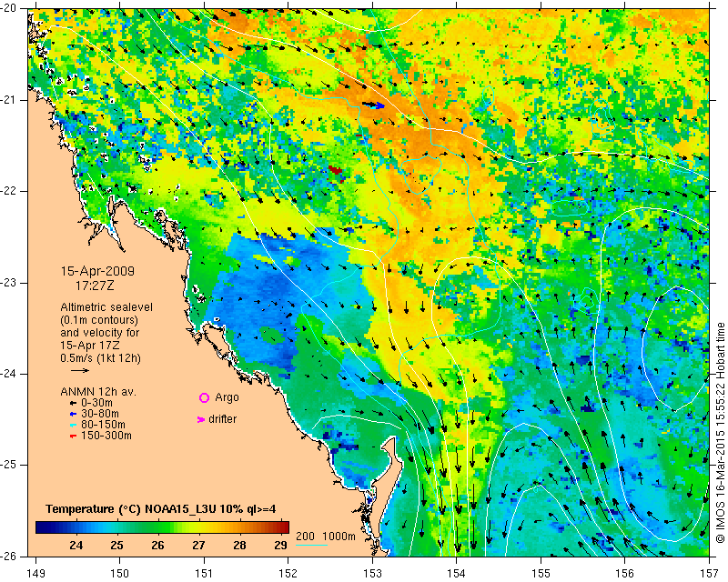Screen dimensions: 728x582
Task: Click the longitude axis label 155
Action: [541, 573]
